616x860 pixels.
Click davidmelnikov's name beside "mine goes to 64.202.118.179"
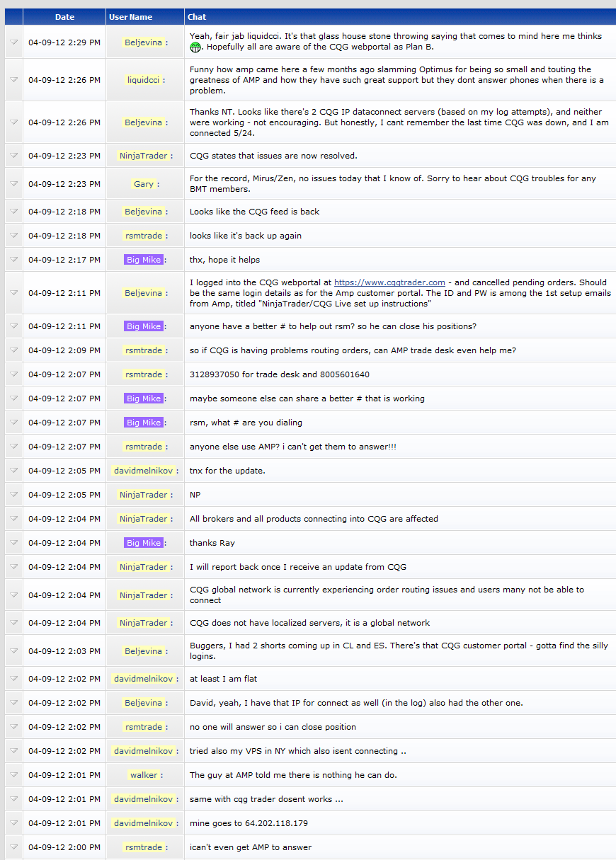coord(144,823)
